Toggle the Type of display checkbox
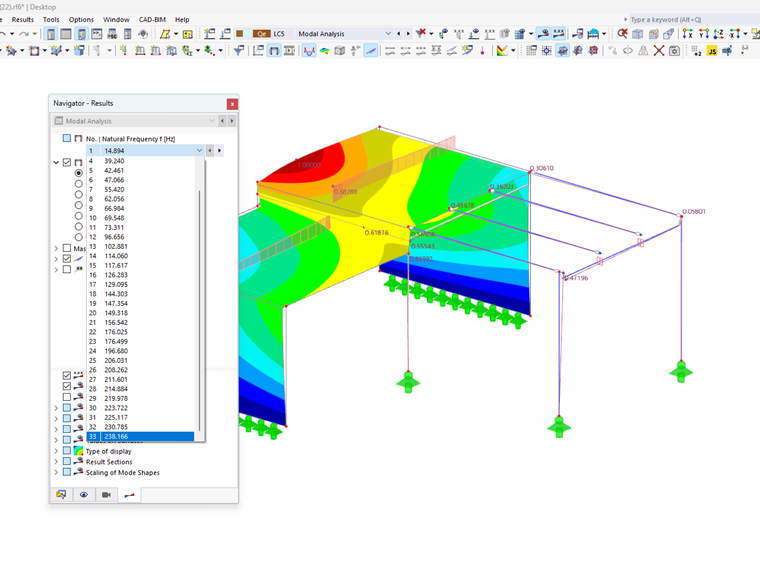 pyautogui.click(x=67, y=451)
